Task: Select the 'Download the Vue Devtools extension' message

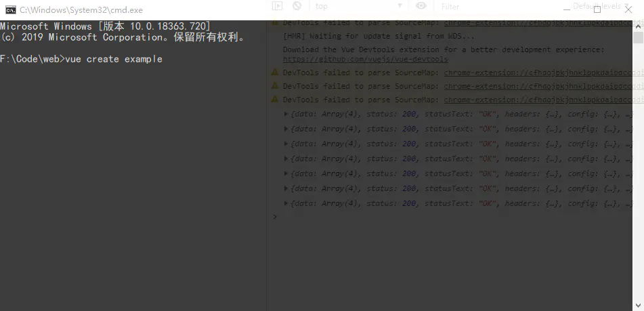Action: tap(444, 49)
